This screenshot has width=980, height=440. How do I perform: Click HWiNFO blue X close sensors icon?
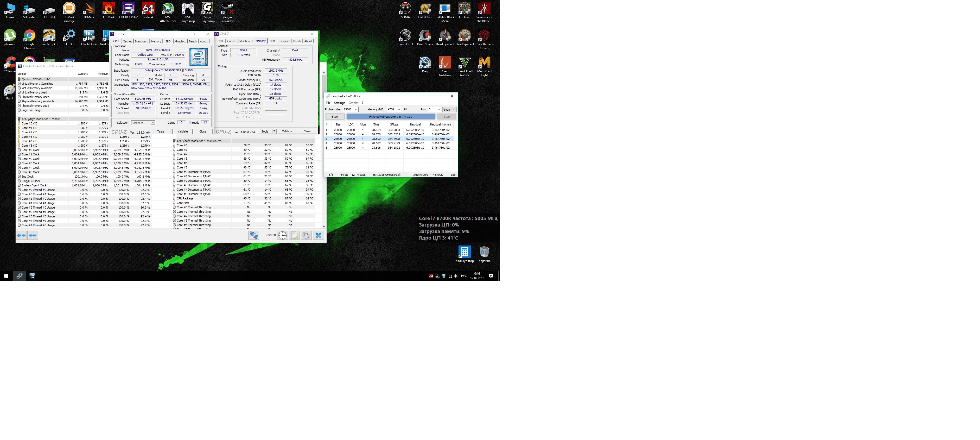pyautogui.click(x=319, y=236)
